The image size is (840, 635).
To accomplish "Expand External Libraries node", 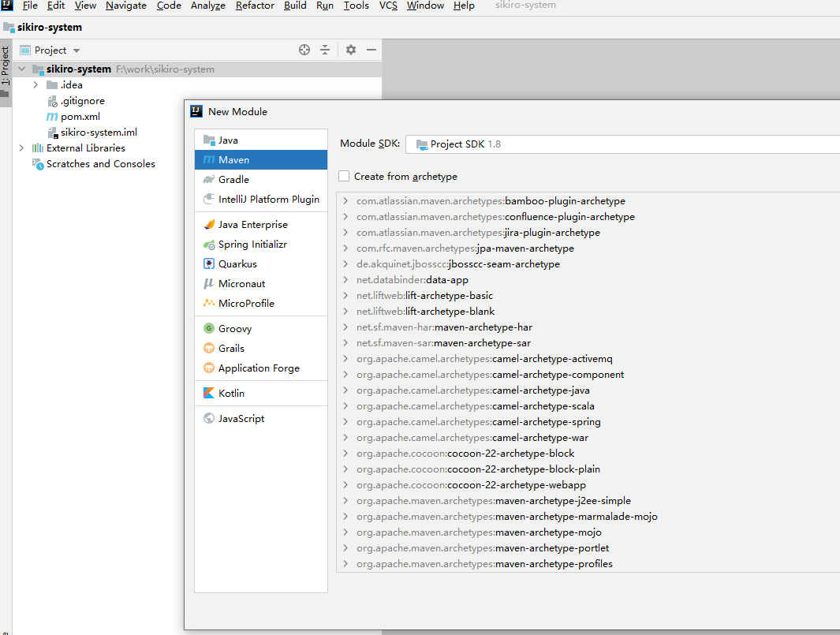I will coord(21,148).
